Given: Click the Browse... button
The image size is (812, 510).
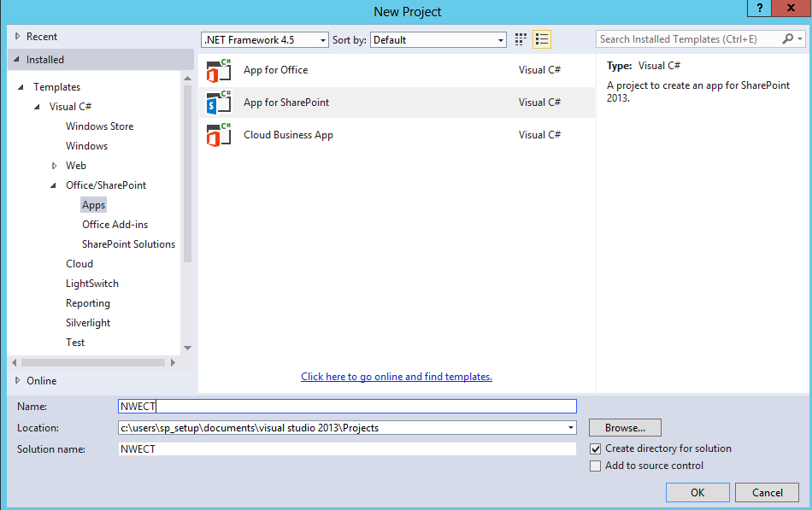Looking at the screenshot, I should tap(625, 428).
